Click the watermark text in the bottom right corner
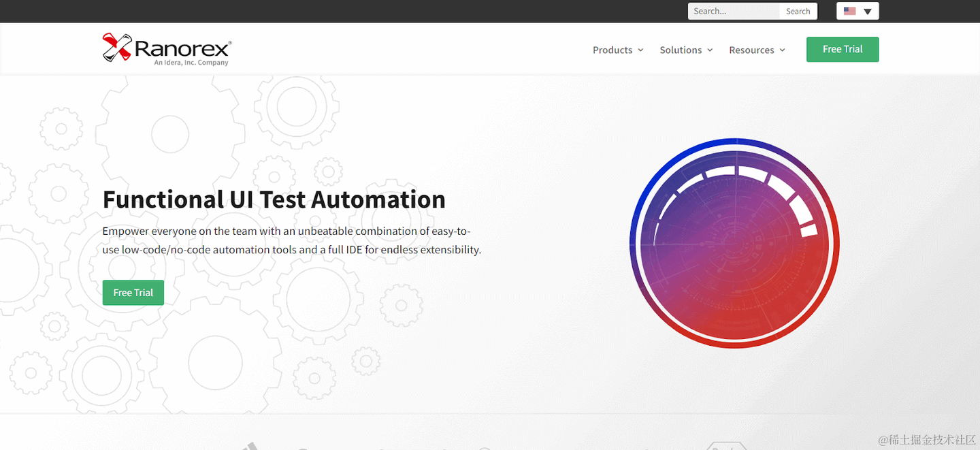The height and width of the screenshot is (450, 980). (927, 440)
